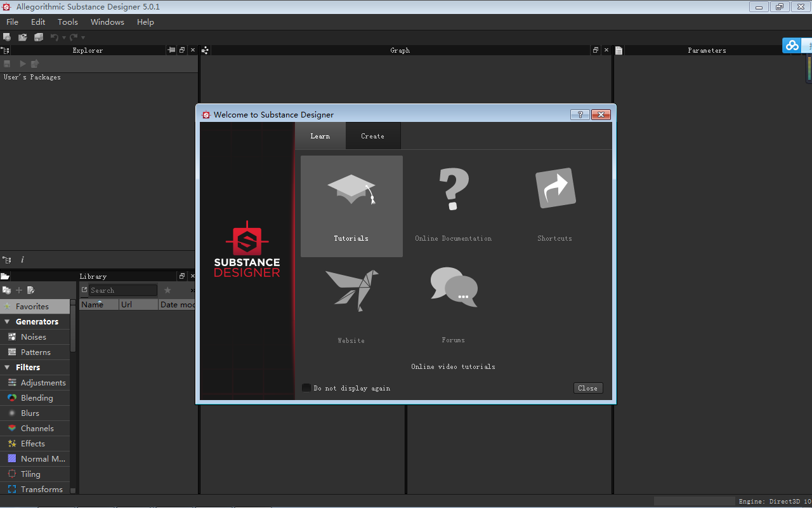Click the Close button in welcome dialog
The image size is (812, 508).
click(x=588, y=388)
